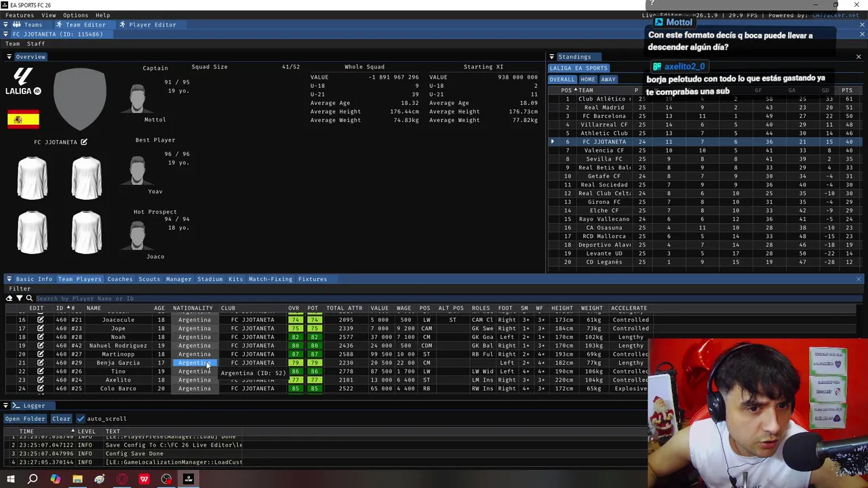Open the Team menu
Image resolution: width=868 pixels, height=488 pixels.
pyautogui.click(x=13, y=44)
